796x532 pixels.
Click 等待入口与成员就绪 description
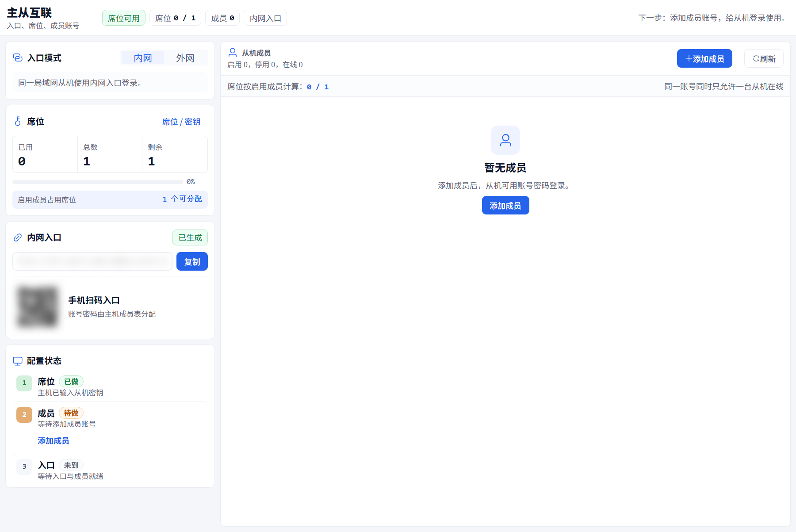[x=70, y=476]
